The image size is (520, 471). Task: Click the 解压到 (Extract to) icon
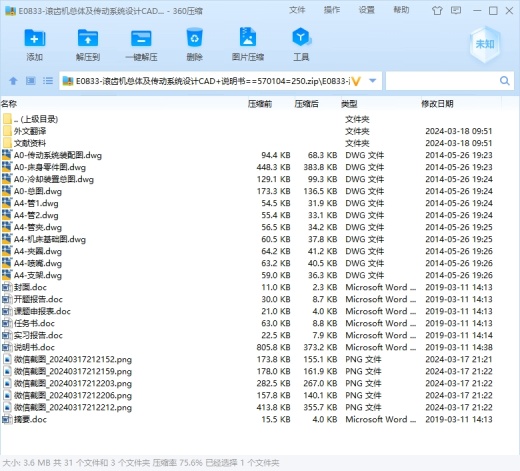pyautogui.click(x=88, y=38)
